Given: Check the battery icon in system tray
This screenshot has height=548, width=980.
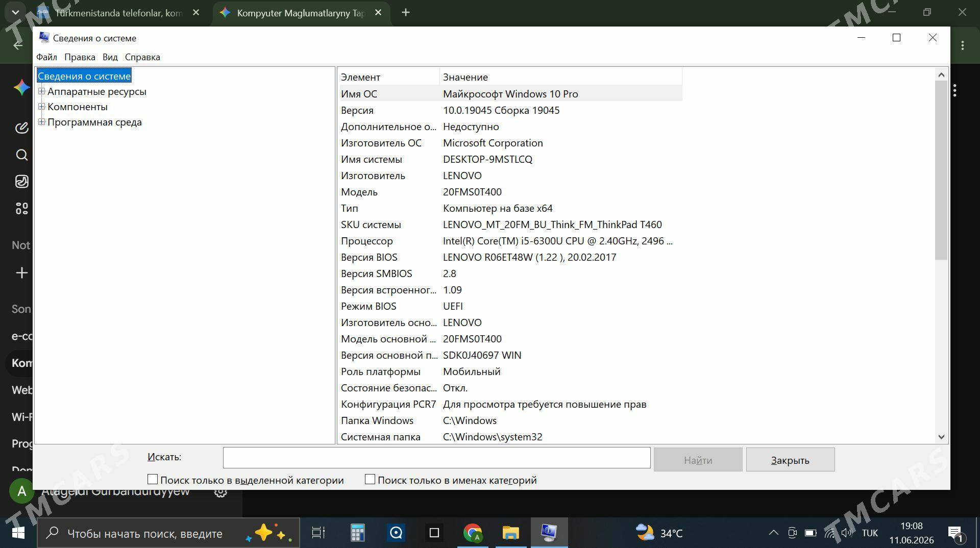Looking at the screenshot, I should tap(811, 533).
